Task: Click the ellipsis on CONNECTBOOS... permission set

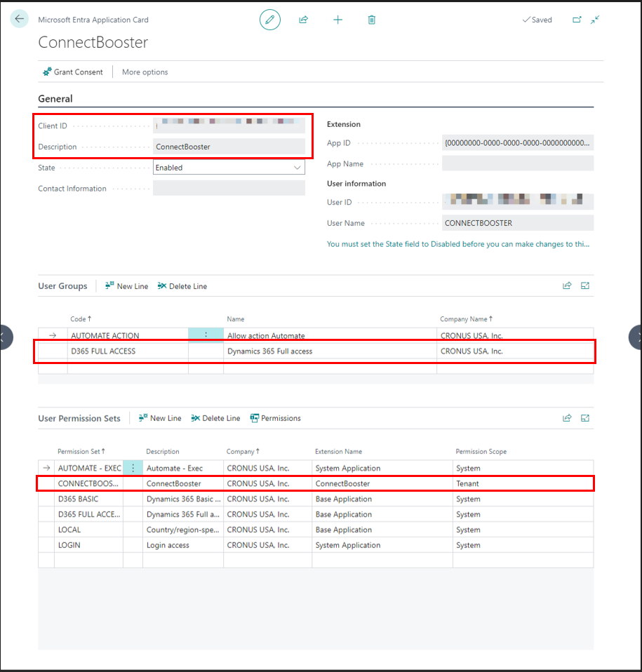Action: coord(133,483)
